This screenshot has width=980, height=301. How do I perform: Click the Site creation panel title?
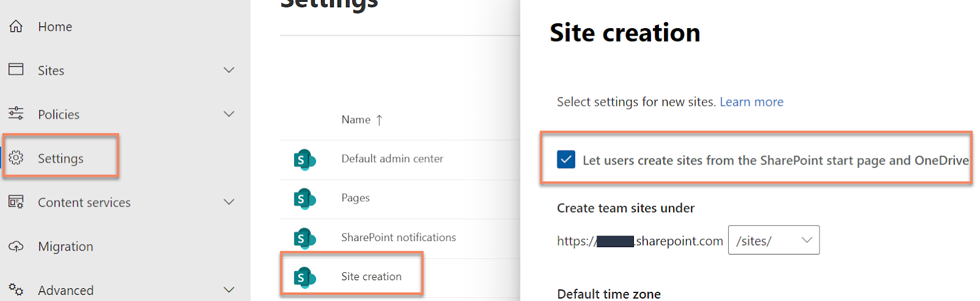[625, 32]
